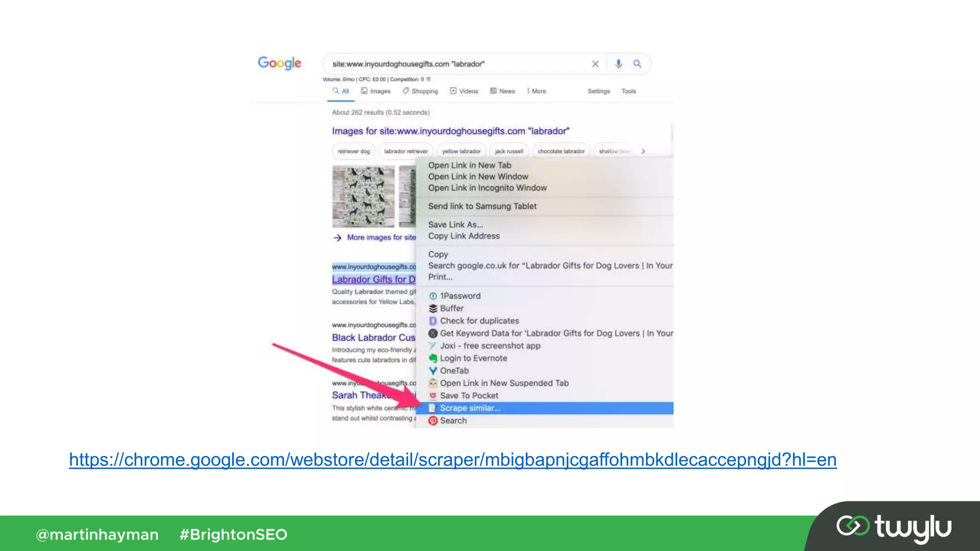Click the Evernote elephant icon
The width and height of the screenshot is (980, 551).
[x=433, y=358]
